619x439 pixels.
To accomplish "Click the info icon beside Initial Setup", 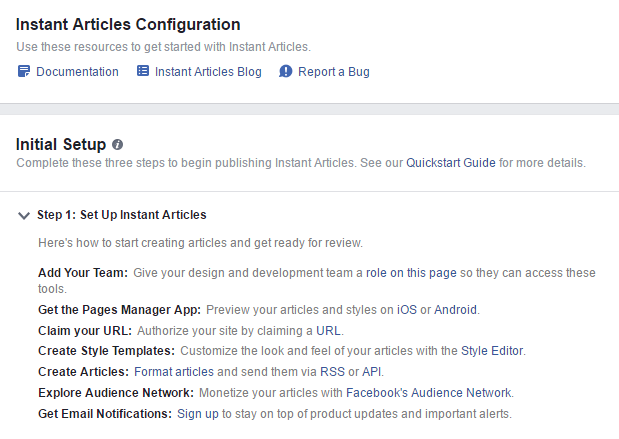I will 117,145.
